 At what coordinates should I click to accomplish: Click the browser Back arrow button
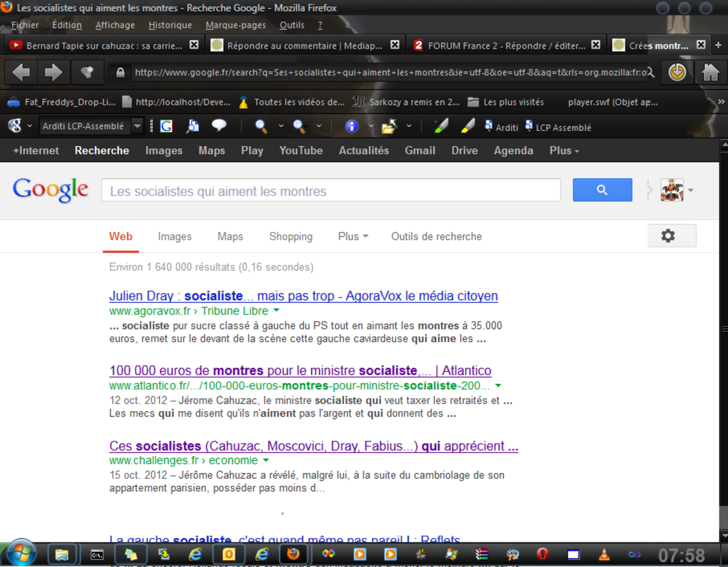[x=21, y=73]
